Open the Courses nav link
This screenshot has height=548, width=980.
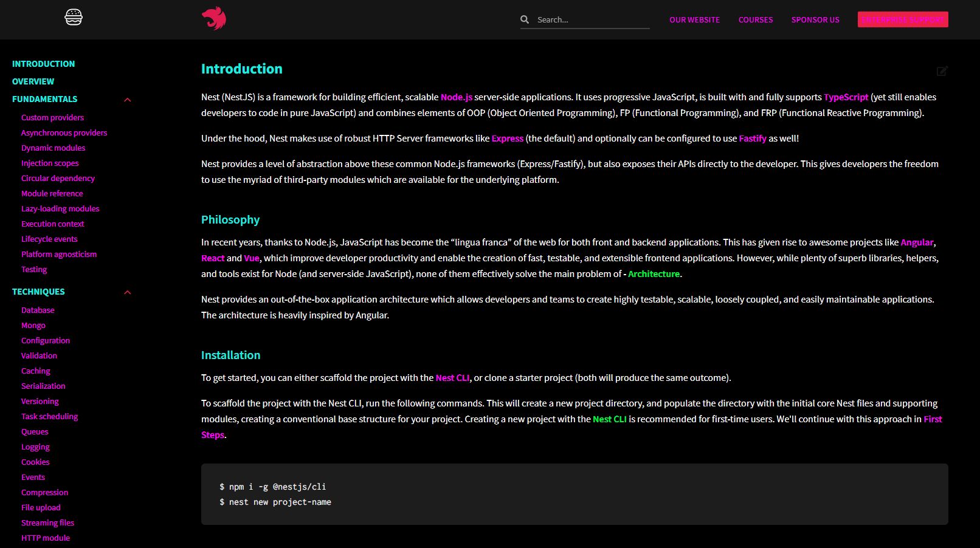click(756, 20)
